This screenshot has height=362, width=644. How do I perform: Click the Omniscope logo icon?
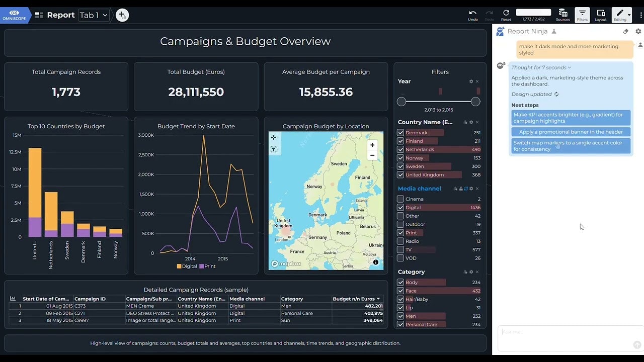(14, 15)
